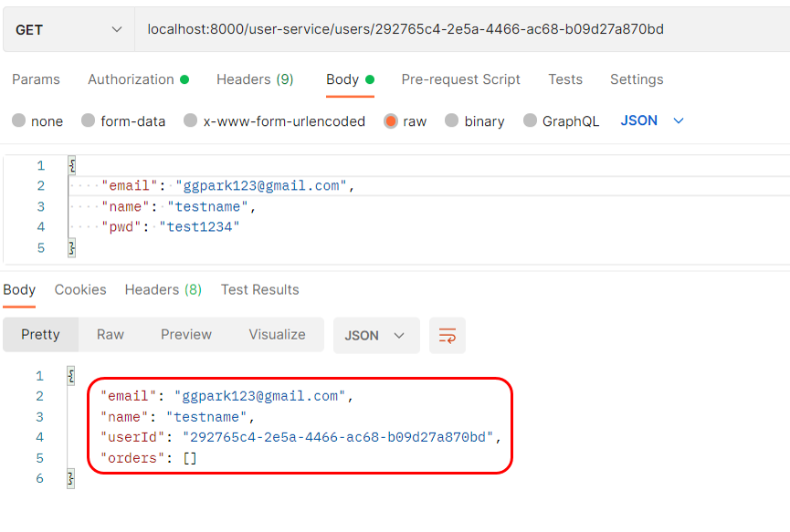Click the email value in the response
The width and height of the screenshot is (790, 532).
[260, 396]
